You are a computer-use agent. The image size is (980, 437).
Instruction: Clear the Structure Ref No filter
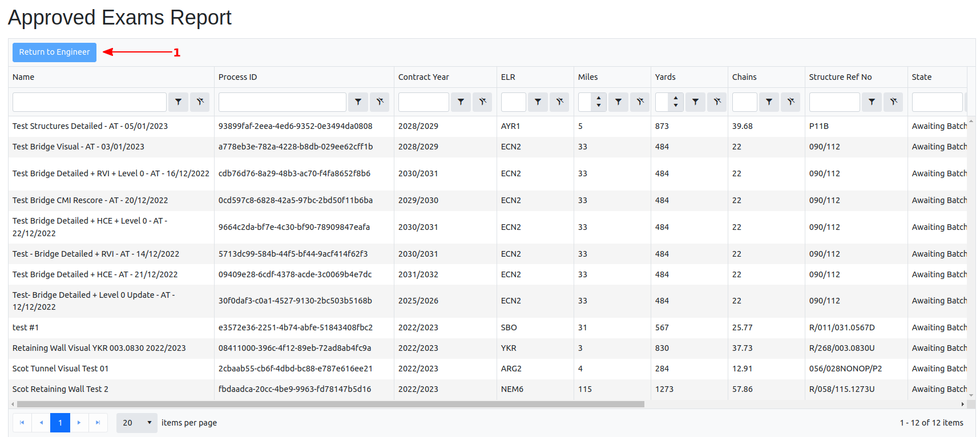[x=893, y=102]
